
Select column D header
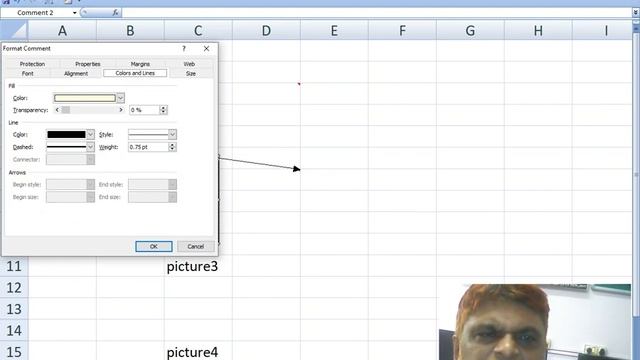[266, 31]
